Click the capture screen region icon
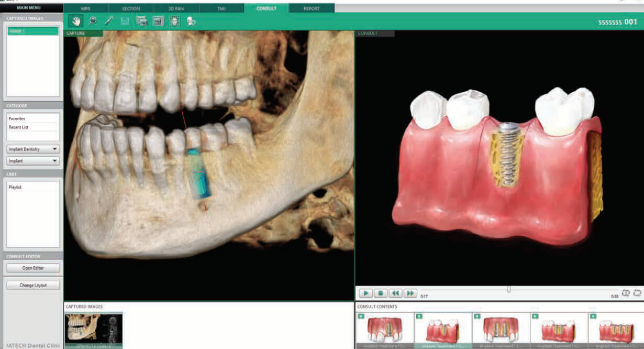644x349 pixels. (x=158, y=21)
